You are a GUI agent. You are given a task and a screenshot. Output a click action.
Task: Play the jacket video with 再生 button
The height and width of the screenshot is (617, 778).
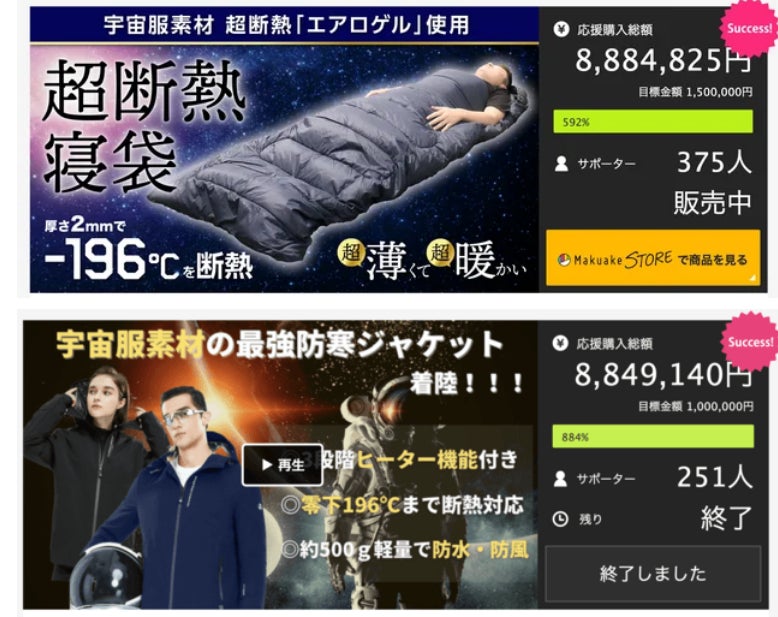(282, 465)
